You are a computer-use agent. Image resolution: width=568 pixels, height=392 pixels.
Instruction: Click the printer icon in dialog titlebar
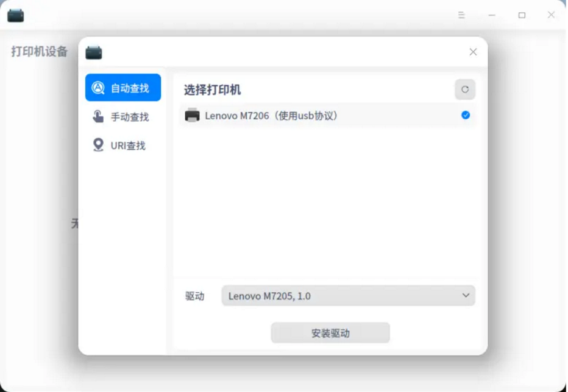pos(94,53)
